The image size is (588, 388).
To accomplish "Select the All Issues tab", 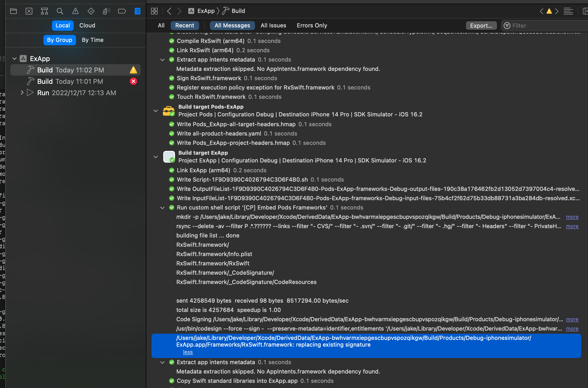I will 273,25.
